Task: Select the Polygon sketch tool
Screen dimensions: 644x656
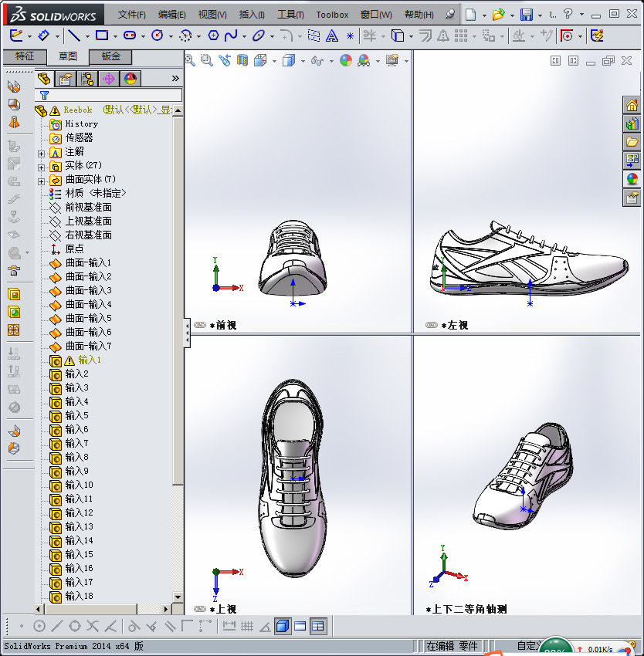Action: (x=214, y=36)
